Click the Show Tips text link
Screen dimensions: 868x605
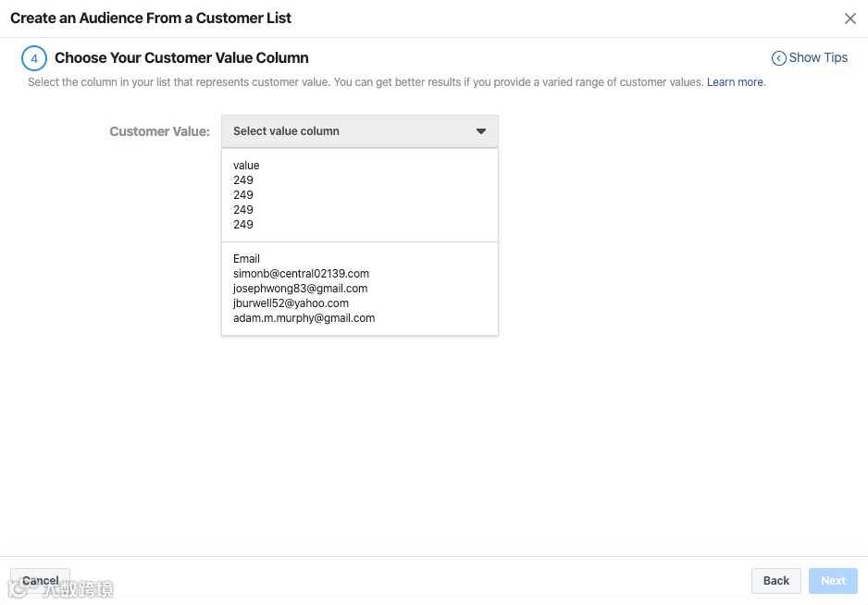818,57
